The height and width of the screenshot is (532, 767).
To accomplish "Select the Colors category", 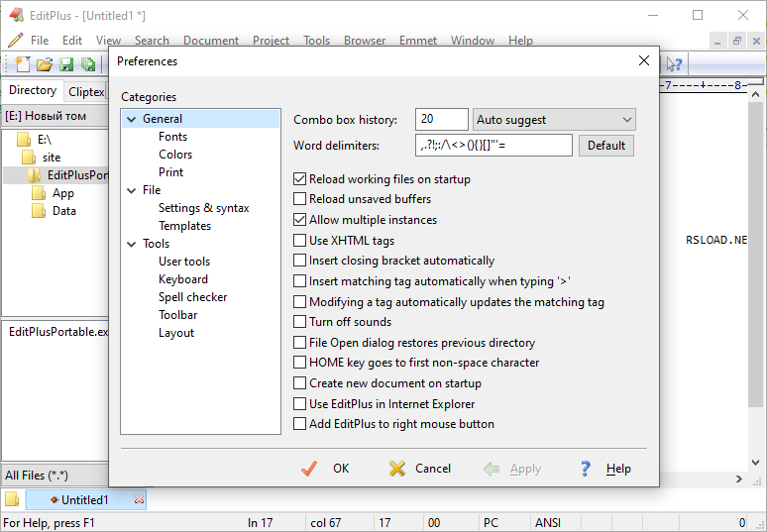I will (175, 155).
